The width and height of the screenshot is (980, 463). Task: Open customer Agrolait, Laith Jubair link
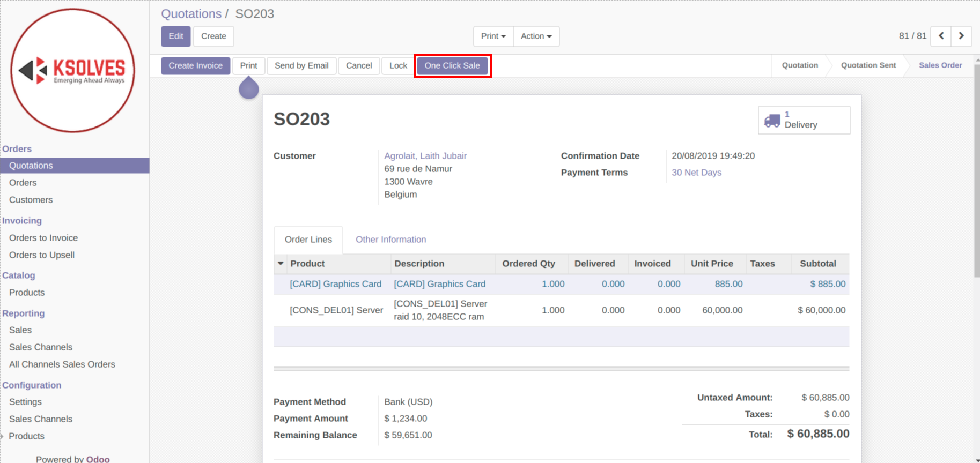(x=425, y=156)
